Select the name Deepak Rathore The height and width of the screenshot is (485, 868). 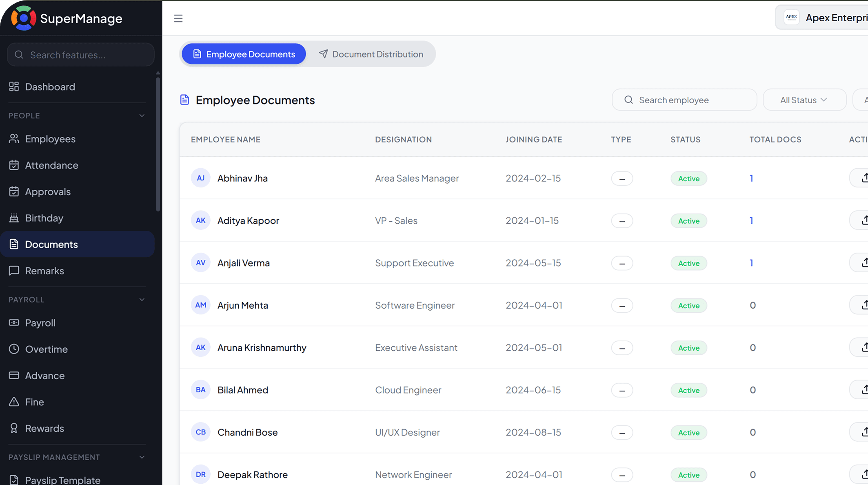[252, 474]
